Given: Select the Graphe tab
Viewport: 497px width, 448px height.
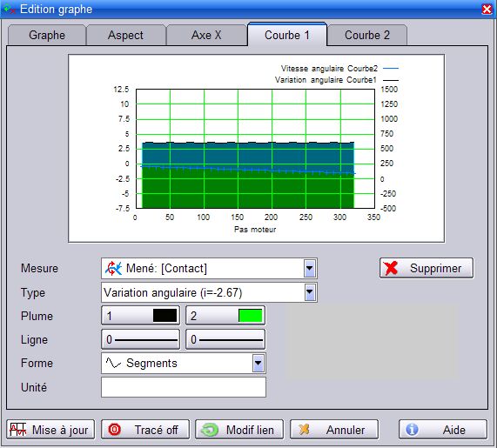Looking at the screenshot, I should tap(47, 35).
